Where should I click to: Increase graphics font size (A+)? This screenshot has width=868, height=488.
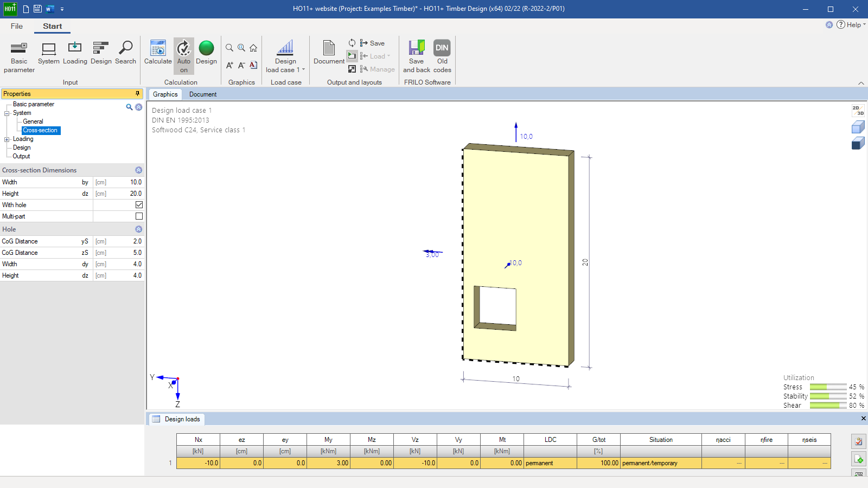click(x=229, y=65)
